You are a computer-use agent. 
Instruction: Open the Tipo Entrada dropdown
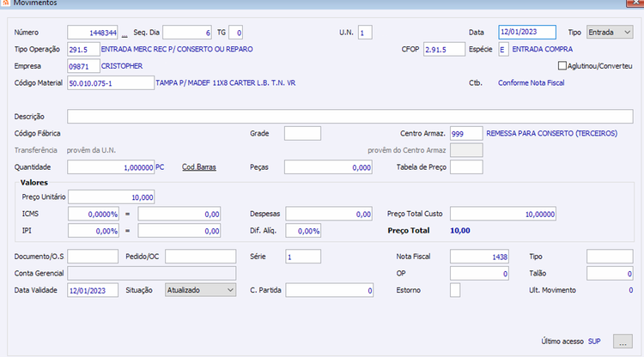(610, 32)
